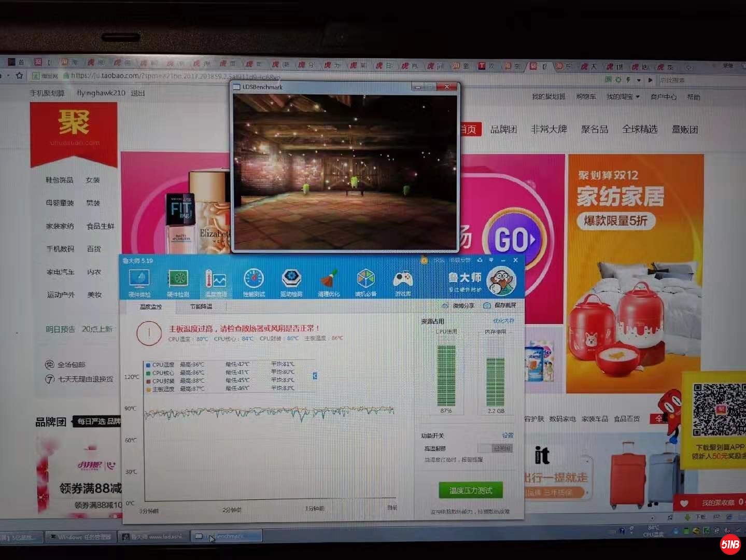Switch to the 温度监控 tab
Image resolution: width=746 pixels, height=560 pixels.
(x=151, y=306)
